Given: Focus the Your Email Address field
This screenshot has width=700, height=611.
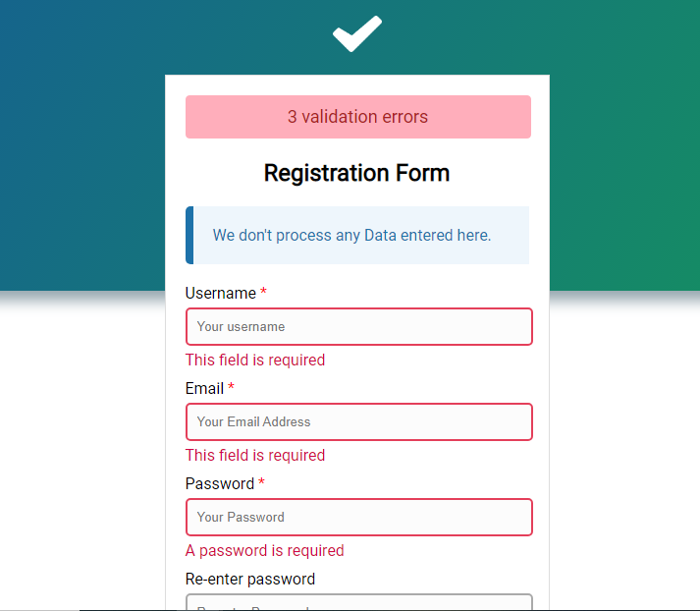Looking at the screenshot, I should tap(359, 421).
